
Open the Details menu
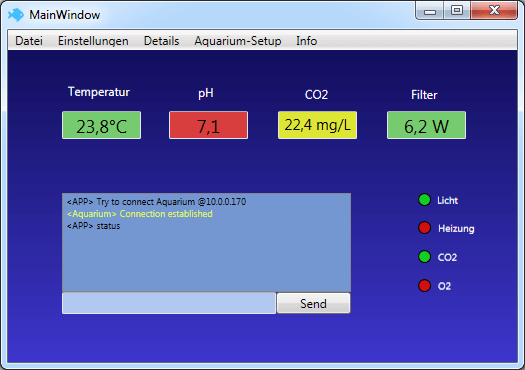point(161,41)
